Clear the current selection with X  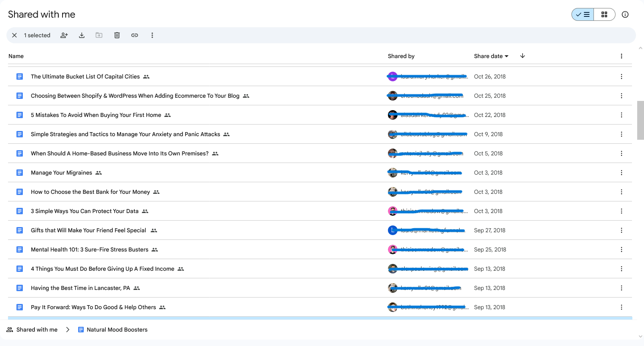coord(14,35)
